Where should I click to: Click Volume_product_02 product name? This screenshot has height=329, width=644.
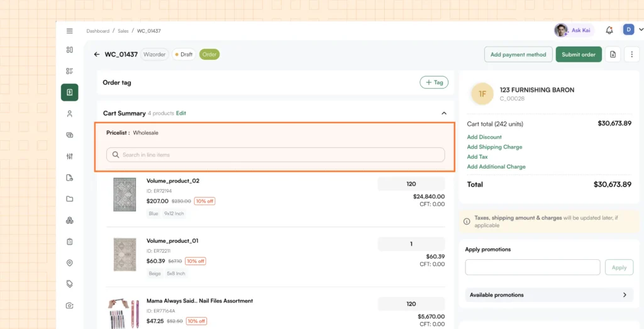173,181
